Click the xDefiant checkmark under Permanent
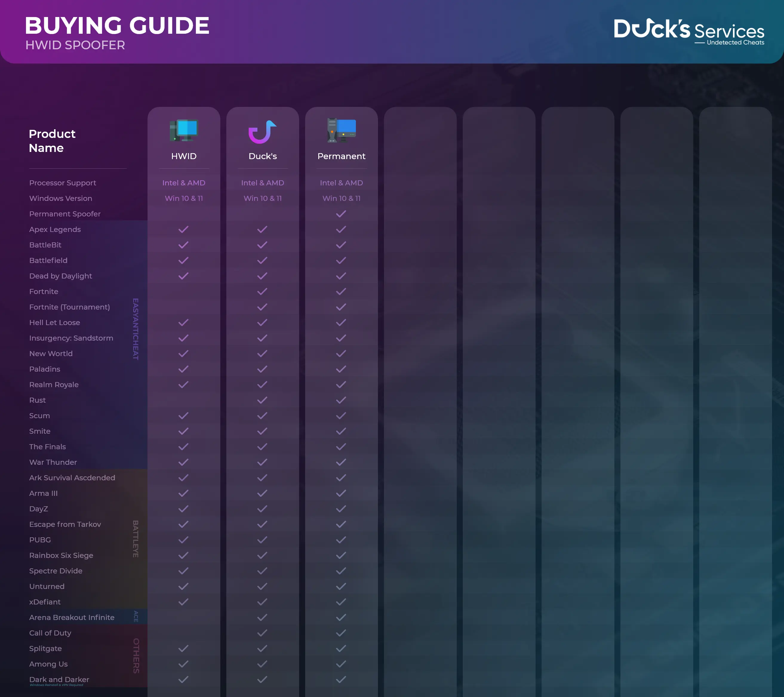This screenshot has width=784, height=697. 341,602
